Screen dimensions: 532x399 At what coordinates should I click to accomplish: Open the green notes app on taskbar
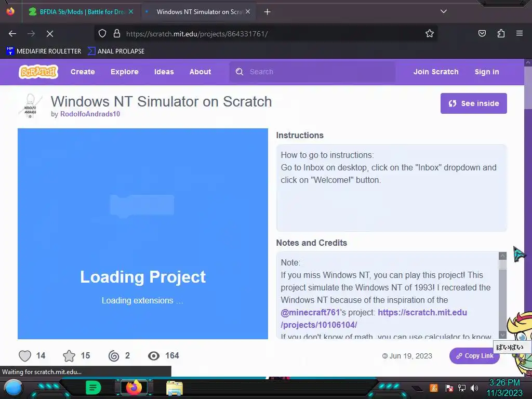[94, 388]
